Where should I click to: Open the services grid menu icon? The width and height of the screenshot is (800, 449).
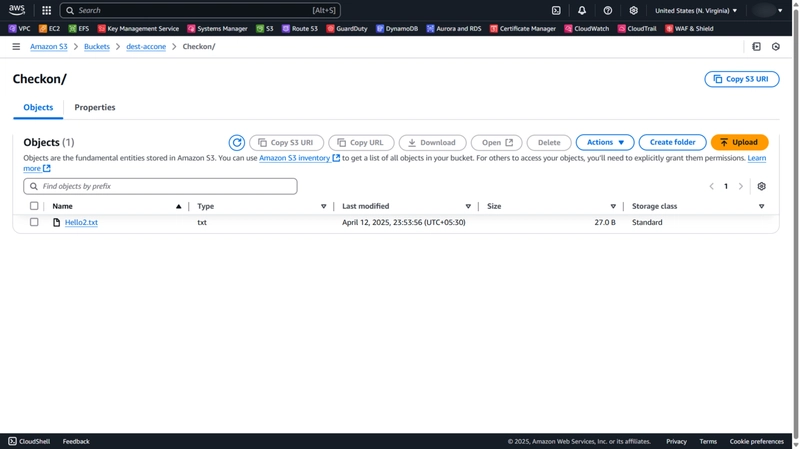point(46,10)
